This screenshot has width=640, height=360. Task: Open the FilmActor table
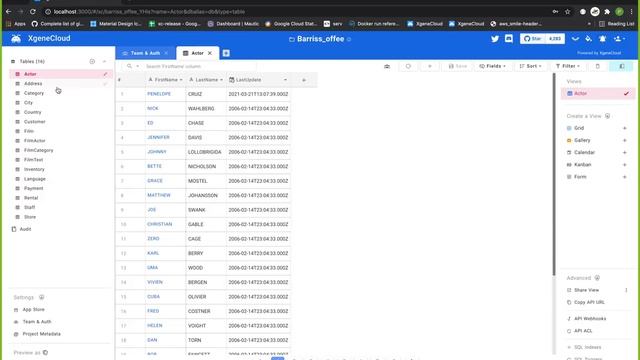click(x=60, y=141)
